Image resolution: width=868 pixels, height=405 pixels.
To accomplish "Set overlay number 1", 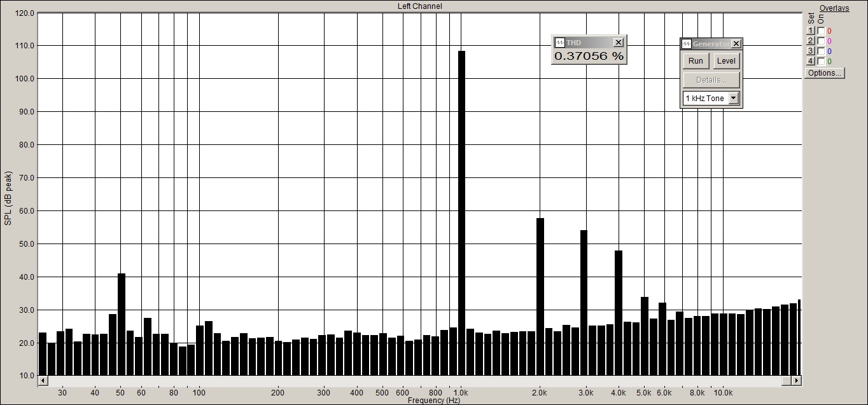I will [811, 31].
